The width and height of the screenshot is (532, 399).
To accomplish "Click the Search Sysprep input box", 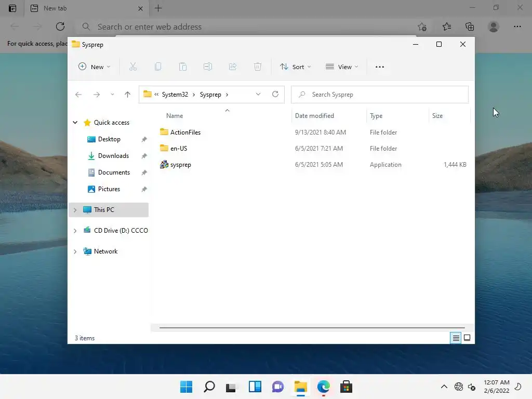I will 380,95.
